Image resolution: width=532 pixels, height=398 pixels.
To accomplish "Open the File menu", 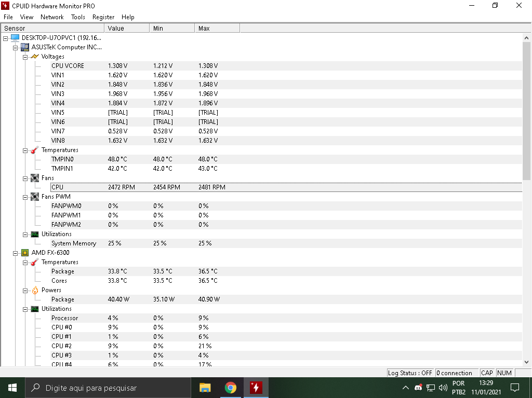I will click(x=8, y=17).
